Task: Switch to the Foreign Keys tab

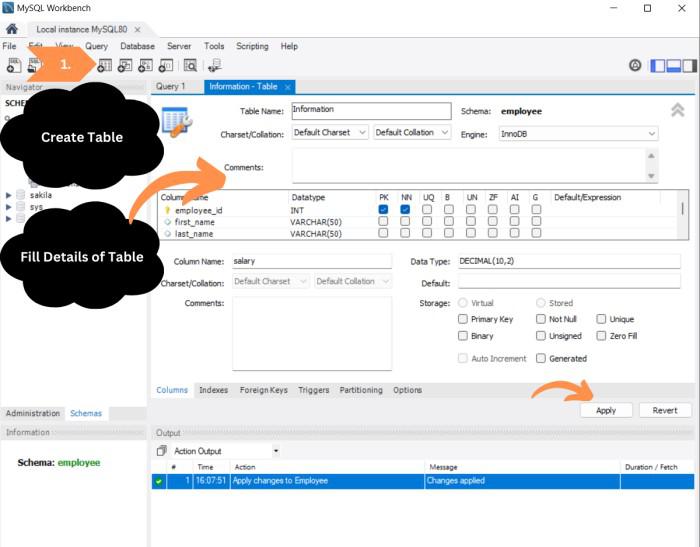Action: (x=263, y=390)
